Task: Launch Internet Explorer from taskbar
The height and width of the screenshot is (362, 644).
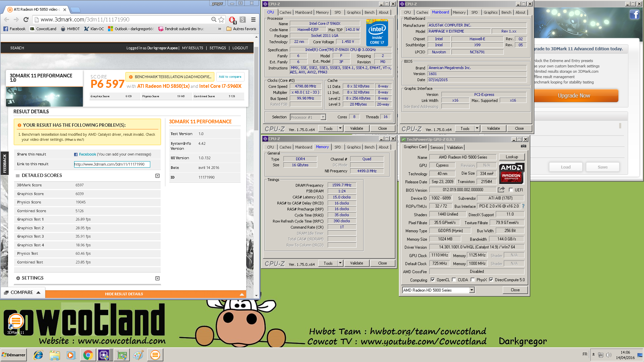Action: point(38,355)
